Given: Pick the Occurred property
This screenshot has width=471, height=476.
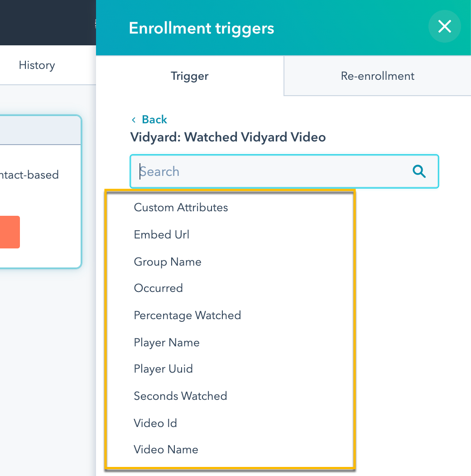Looking at the screenshot, I should click(158, 288).
